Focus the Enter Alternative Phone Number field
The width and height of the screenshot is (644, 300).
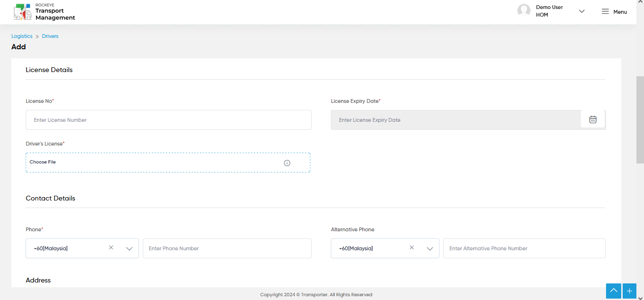(524, 248)
